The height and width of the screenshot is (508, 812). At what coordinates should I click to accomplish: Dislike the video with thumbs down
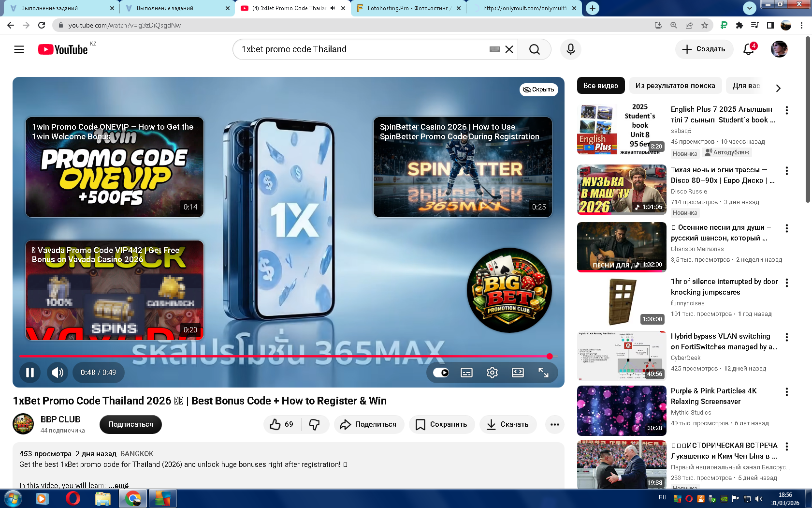tap(315, 424)
